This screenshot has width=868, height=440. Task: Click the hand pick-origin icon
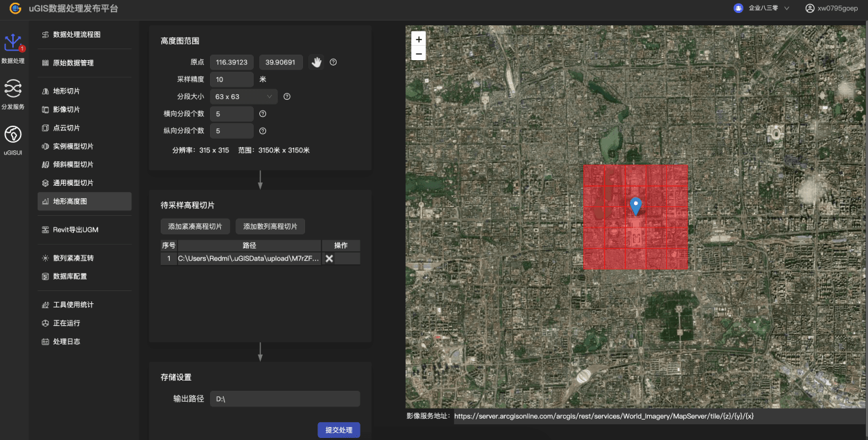pyautogui.click(x=316, y=62)
